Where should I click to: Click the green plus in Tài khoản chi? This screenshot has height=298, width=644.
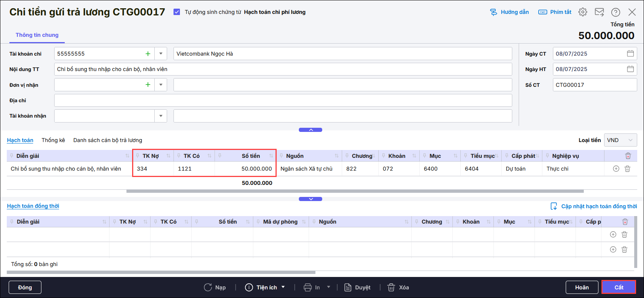point(148,54)
